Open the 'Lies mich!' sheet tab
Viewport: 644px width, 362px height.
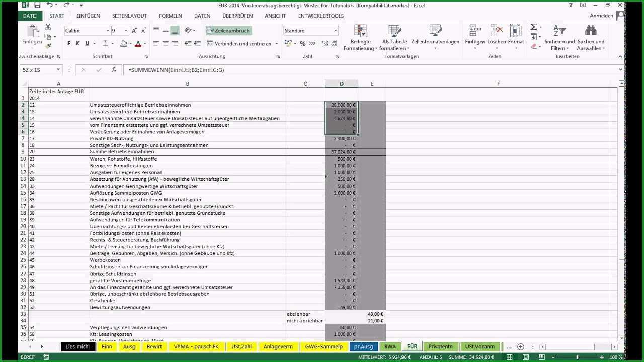click(x=77, y=347)
